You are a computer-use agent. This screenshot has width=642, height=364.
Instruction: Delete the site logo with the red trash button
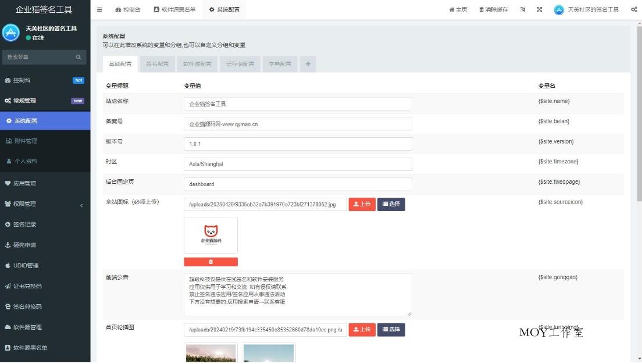click(x=211, y=262)
